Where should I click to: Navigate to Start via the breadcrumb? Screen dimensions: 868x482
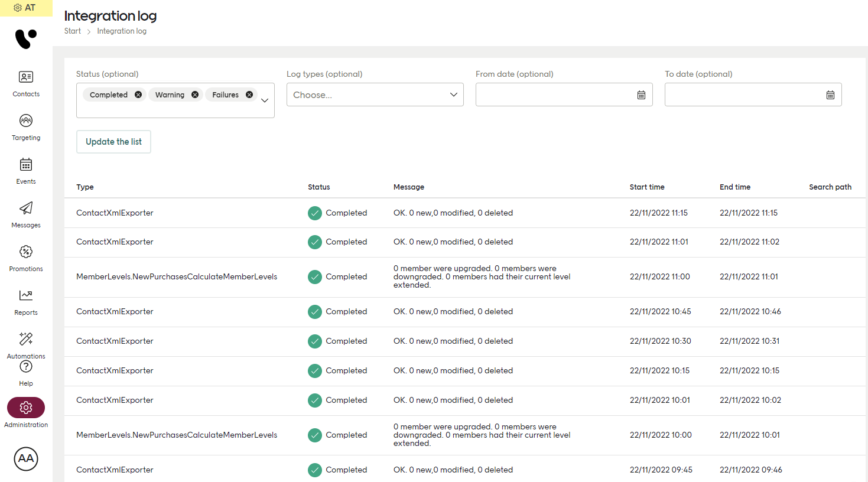(x=72, y=31)
